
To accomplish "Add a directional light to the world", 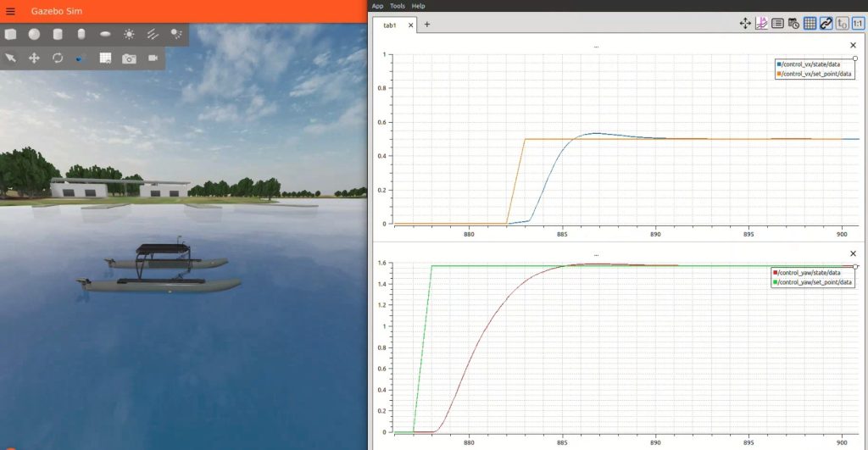I will [153, 35].
